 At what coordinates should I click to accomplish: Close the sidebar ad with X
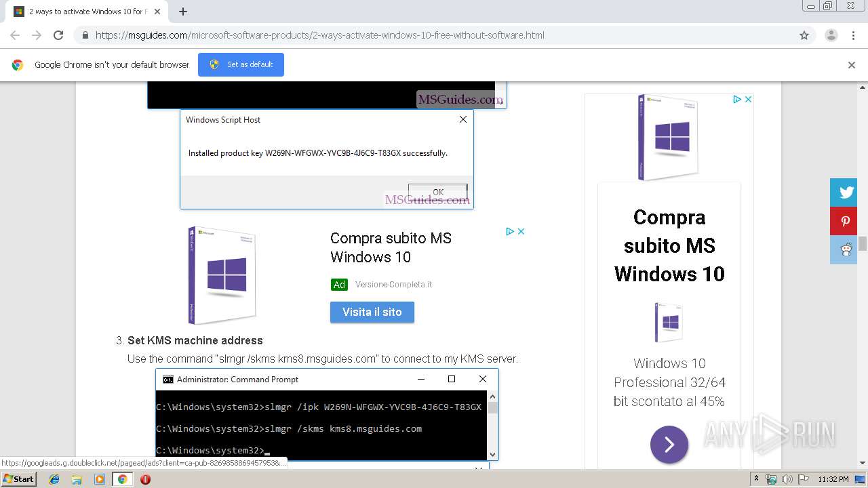coord(748,99)
